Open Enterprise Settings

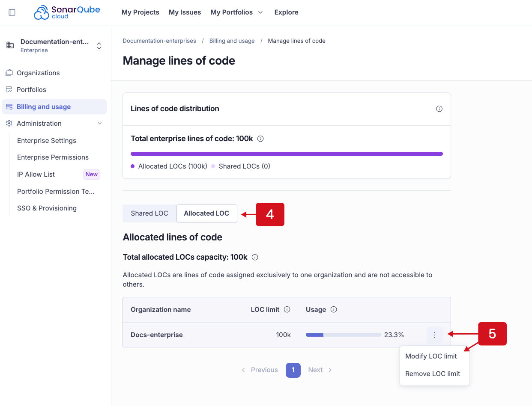tap(47, 140)
